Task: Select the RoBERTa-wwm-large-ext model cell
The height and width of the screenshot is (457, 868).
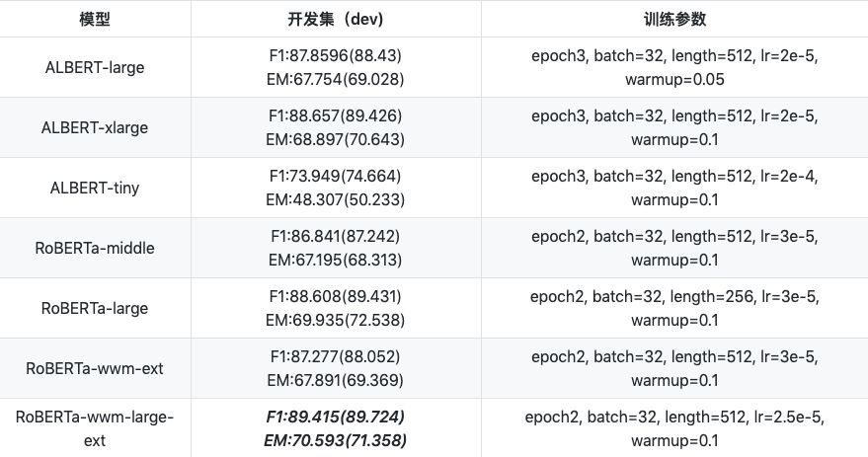Action: coord(95,428)
